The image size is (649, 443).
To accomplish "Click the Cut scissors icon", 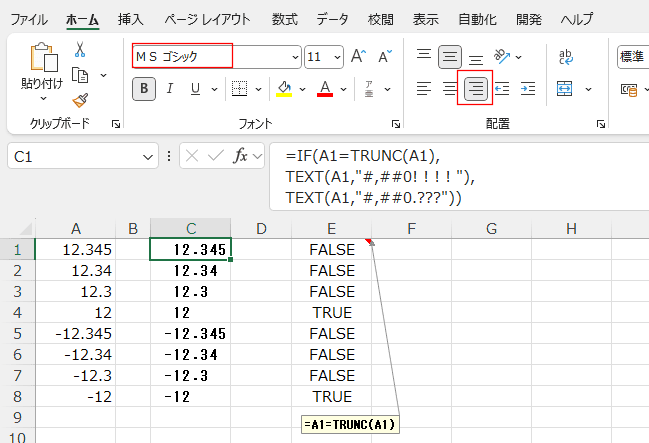I will pyautogui.click(x=81, y=49).
